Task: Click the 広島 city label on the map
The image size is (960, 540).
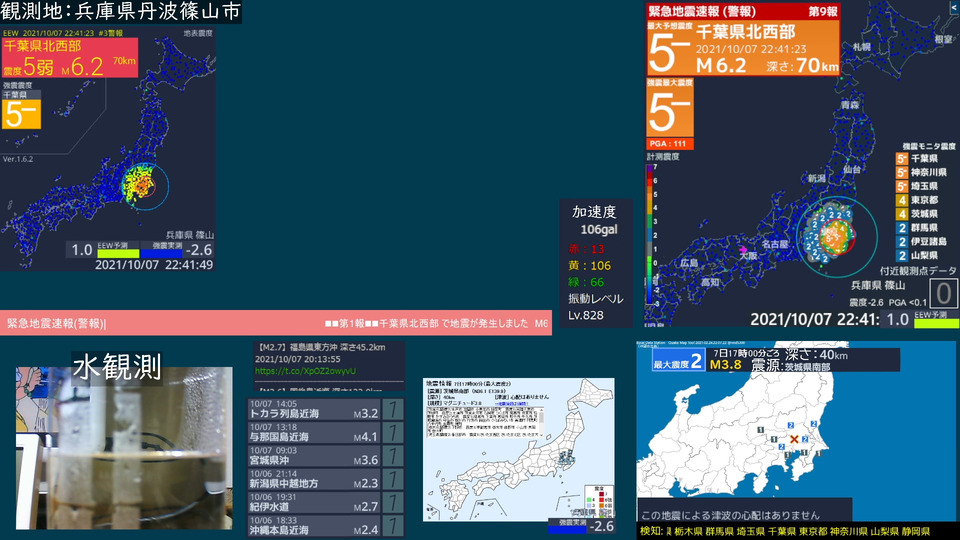Action: (689, 263)
